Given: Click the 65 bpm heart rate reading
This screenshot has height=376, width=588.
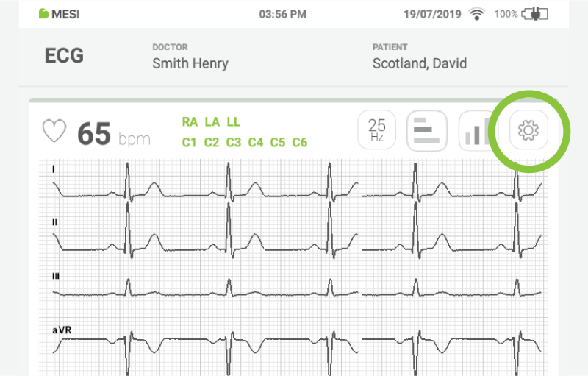Looking at the screenshot, I should (x=113, y=135).
